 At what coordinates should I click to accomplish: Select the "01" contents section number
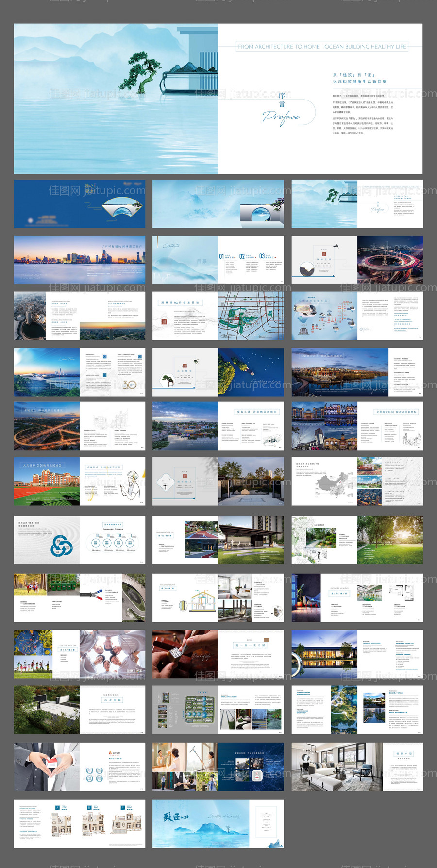(221, 256)
